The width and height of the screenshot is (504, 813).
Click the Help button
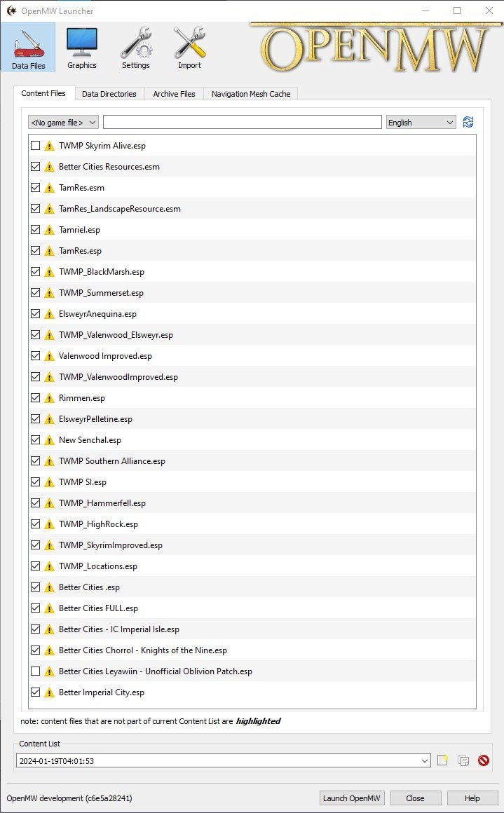(472, 798)
